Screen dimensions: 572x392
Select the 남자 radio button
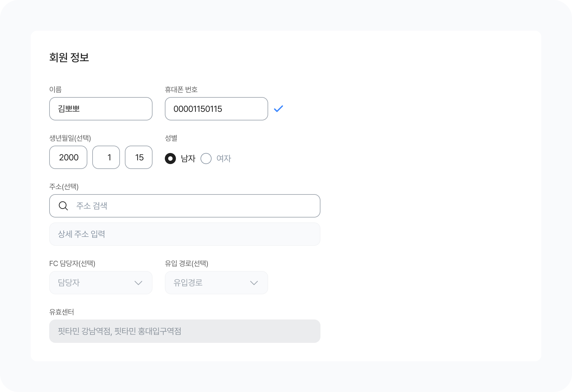click(x=170, y=159)
